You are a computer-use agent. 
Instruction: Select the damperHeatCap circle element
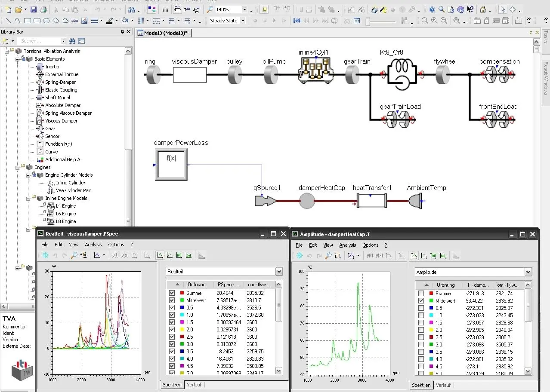307,201
